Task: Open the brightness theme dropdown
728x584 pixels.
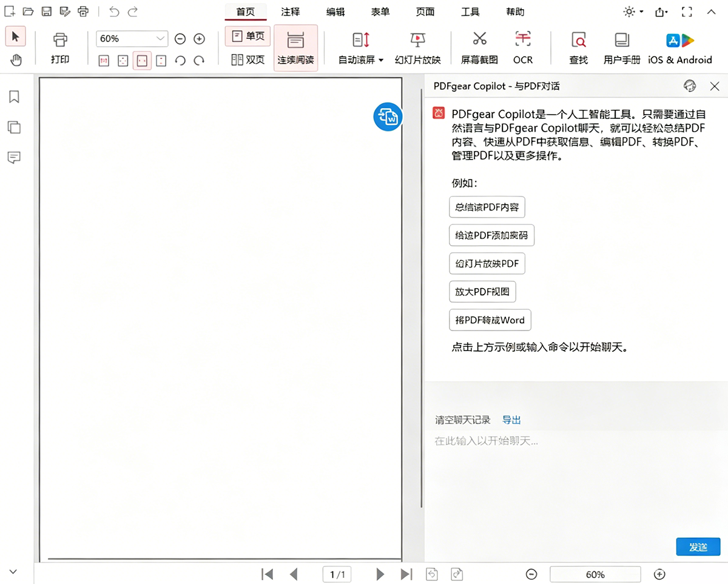Action: tap(633, 12)
